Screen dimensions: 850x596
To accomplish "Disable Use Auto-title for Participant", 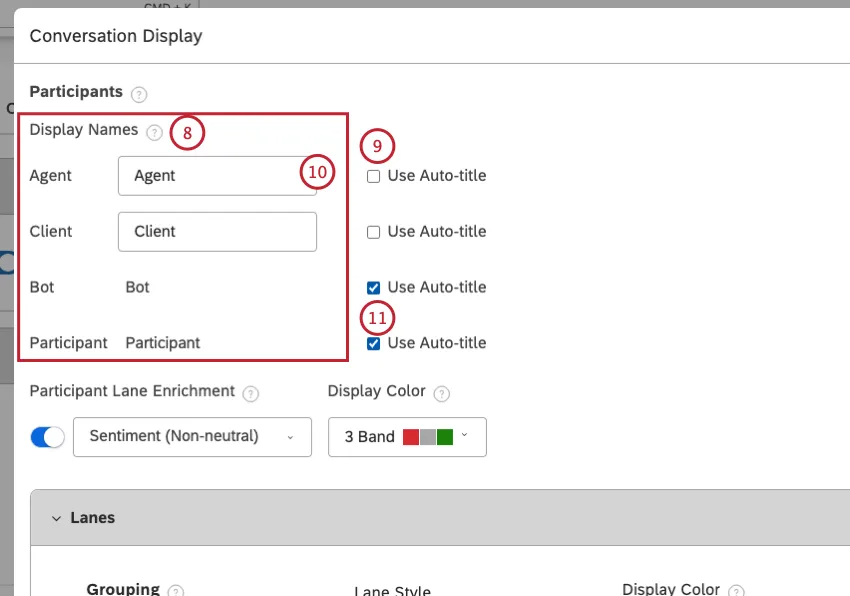I will click(x=373, y=343).
